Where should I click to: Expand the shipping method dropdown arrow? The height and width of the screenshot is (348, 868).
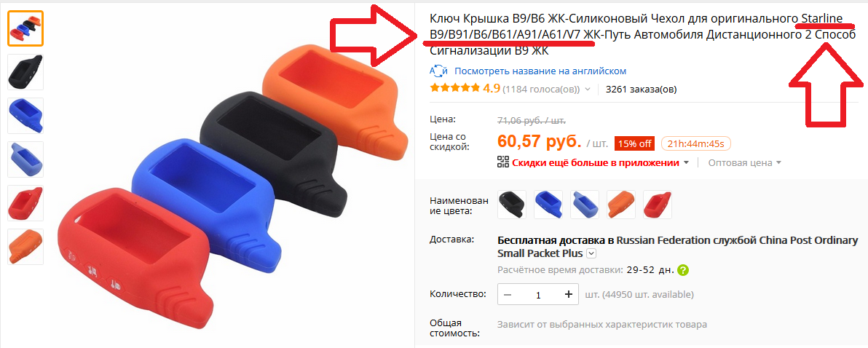pyautogui.click(x=591, y=253)
